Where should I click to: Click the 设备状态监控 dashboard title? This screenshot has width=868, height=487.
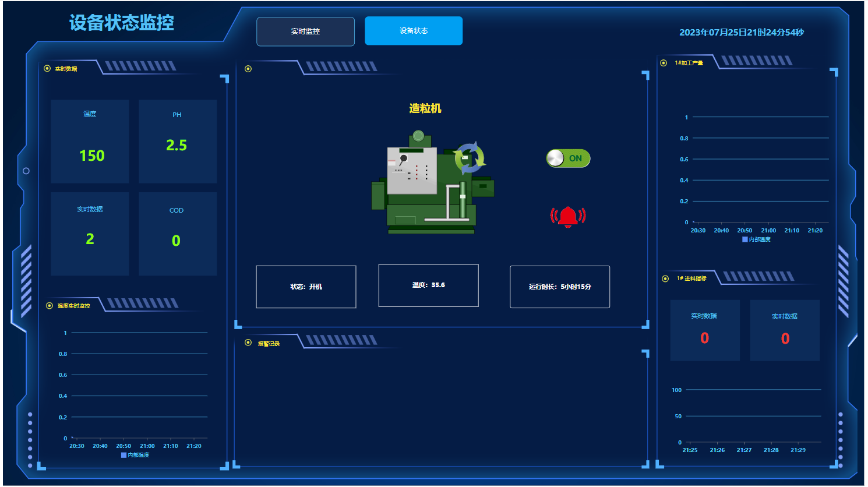122,23
